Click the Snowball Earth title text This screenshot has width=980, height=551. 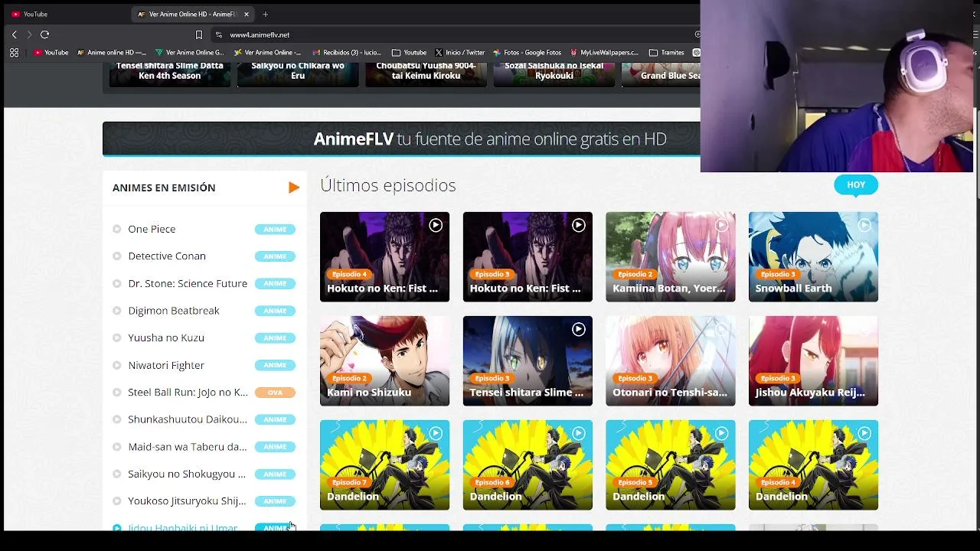793,289
